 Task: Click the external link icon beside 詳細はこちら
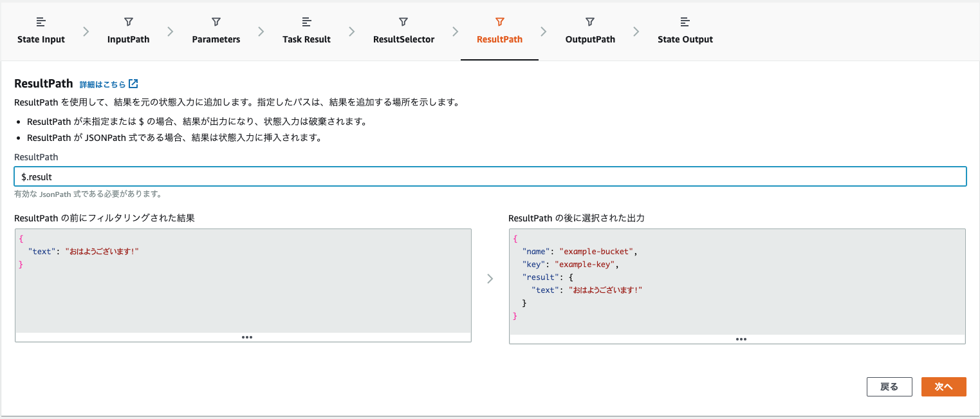133,83
